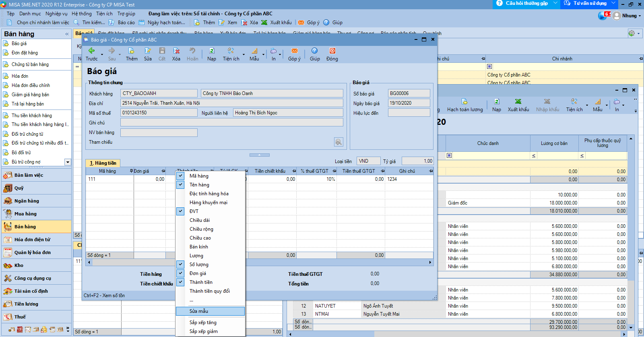Click Xuất khẩu icon in salary window
The image size is (644, 337).
[x=518, y=101]
